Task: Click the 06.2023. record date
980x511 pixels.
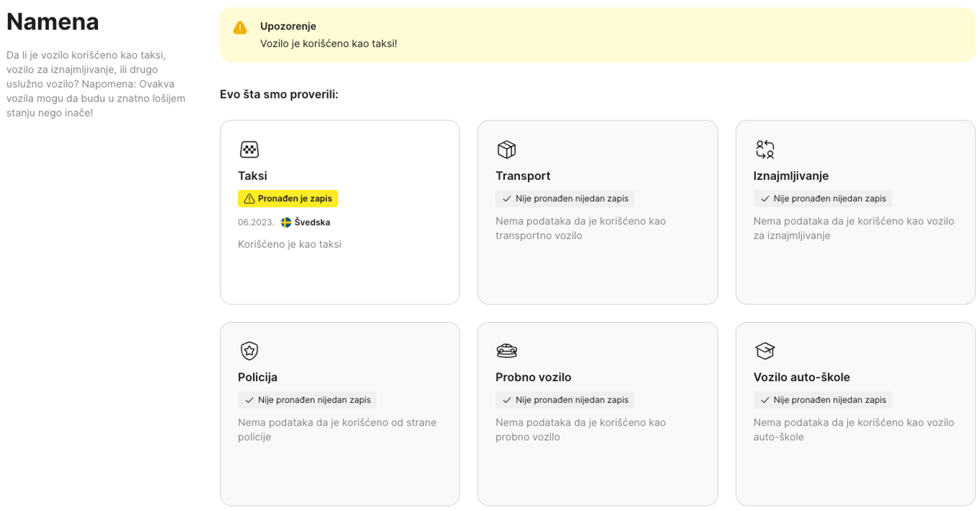Action: point(256,222)
